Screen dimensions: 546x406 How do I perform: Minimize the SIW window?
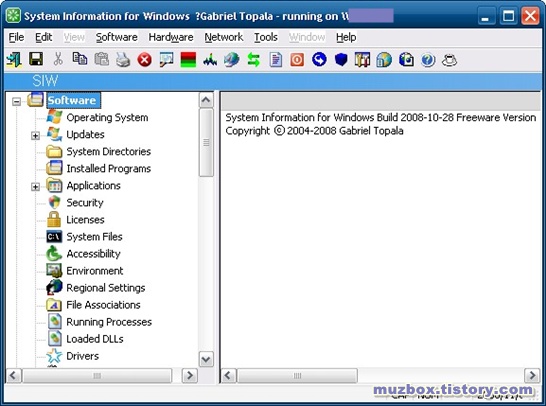click(x=485, y=16)
